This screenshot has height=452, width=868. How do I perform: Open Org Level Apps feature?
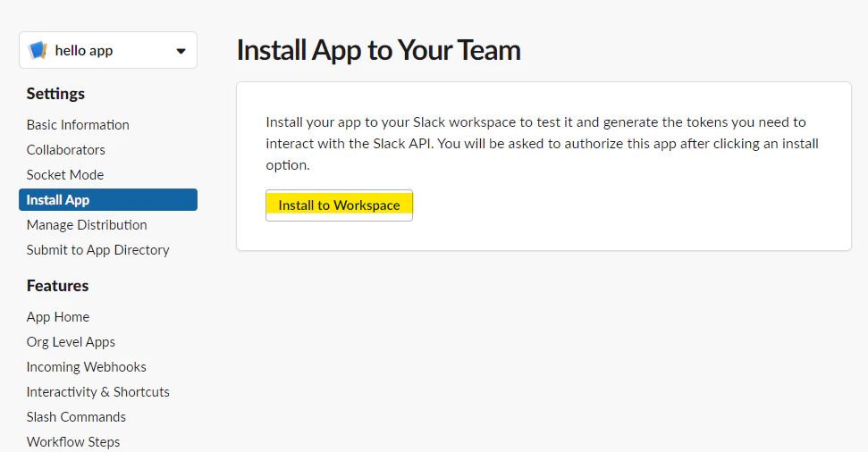click(71, 342)
